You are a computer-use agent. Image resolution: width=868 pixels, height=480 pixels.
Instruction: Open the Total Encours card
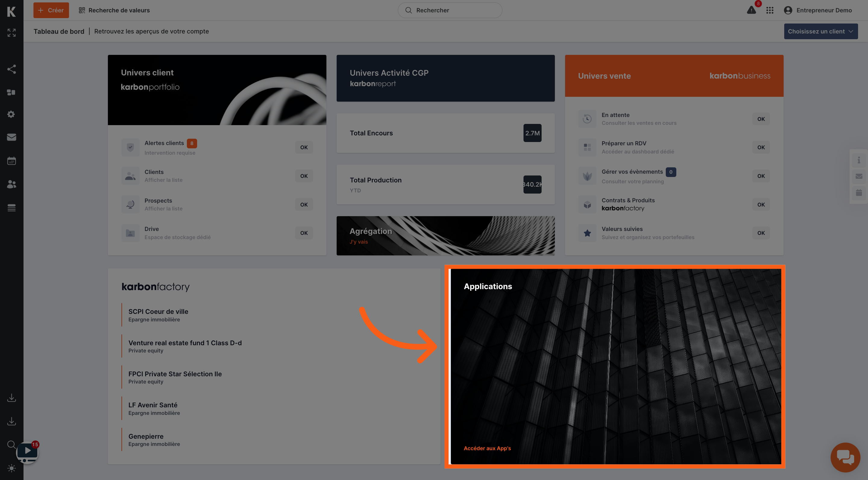click(x=445, y=133)
